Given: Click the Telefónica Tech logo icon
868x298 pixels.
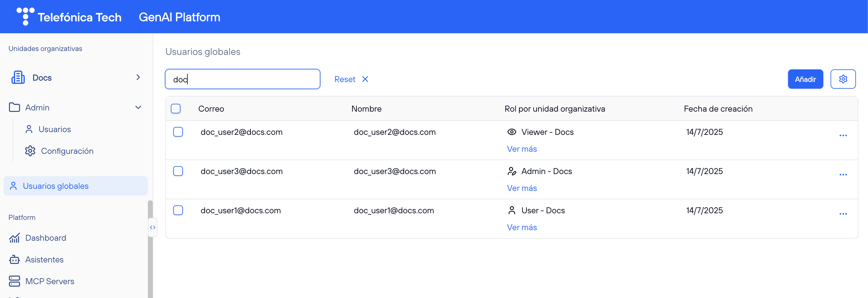Looking at the screenshot, I should click(25, 16).
